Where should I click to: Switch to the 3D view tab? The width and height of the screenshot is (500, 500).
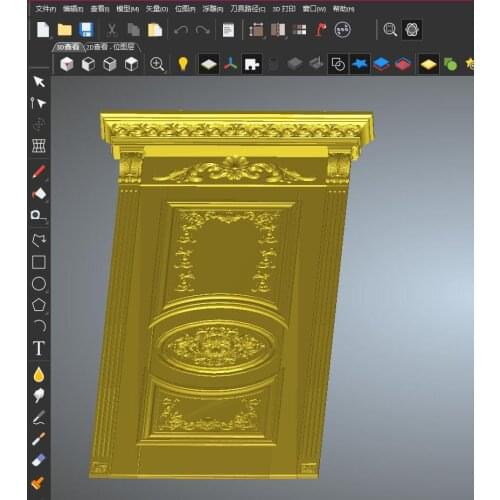point(68,47)
